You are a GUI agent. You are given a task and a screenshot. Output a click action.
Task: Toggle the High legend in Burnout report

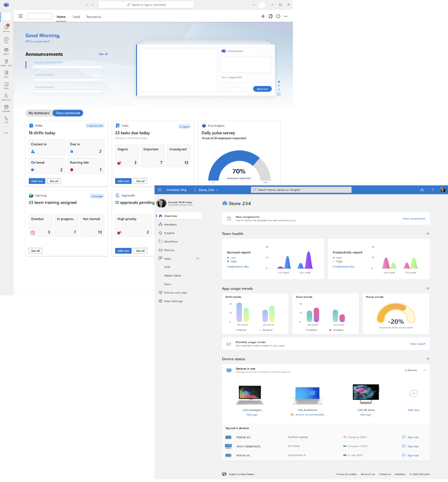tap(233, 261)
